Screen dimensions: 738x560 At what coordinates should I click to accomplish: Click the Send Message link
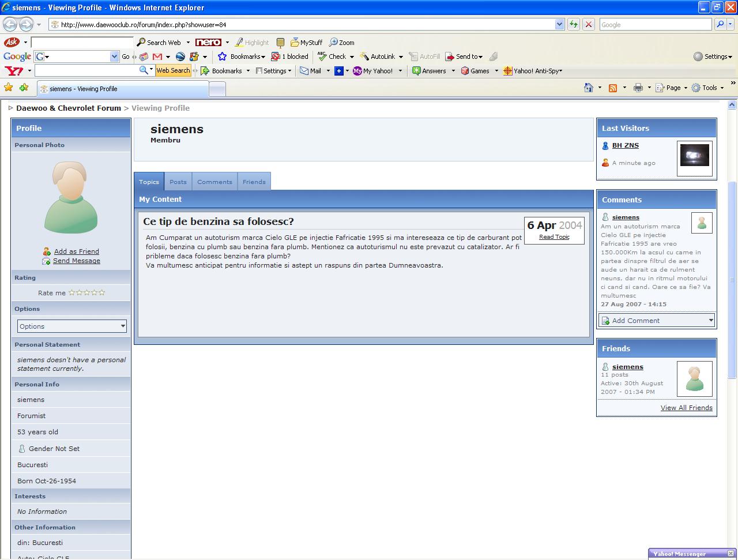pos(77,261)
